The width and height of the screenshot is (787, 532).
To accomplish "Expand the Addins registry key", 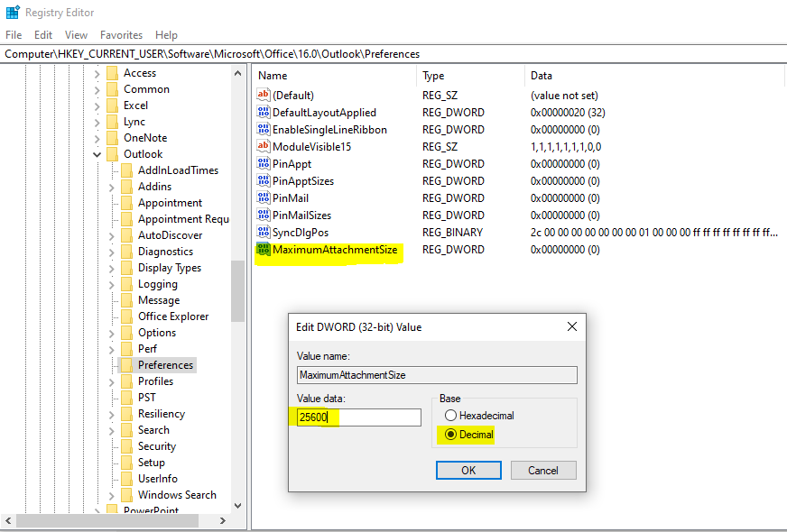I will tap(112, 187).
